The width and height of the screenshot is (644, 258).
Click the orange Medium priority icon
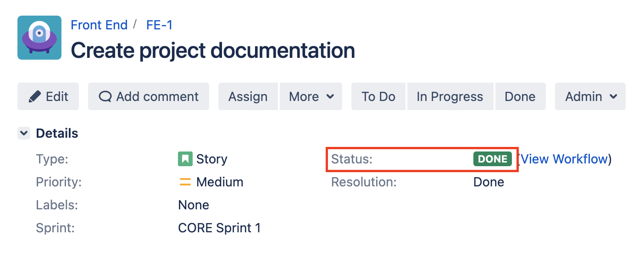click(x=185, y=182)
